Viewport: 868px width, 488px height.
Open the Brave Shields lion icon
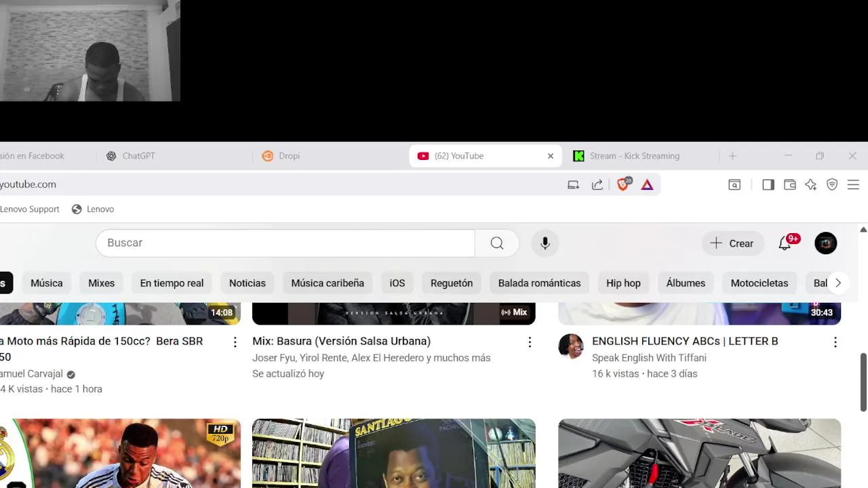[623, 184]
